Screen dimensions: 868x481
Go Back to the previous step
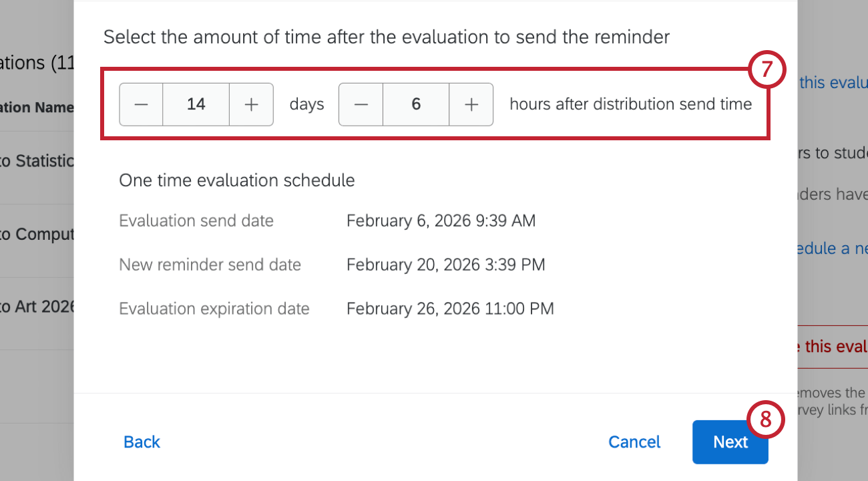point(142,442)
